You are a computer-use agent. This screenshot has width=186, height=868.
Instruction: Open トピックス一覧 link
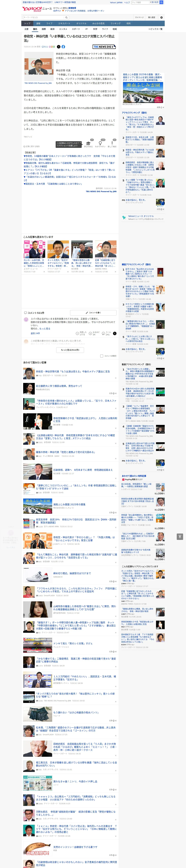click(155, 29)
